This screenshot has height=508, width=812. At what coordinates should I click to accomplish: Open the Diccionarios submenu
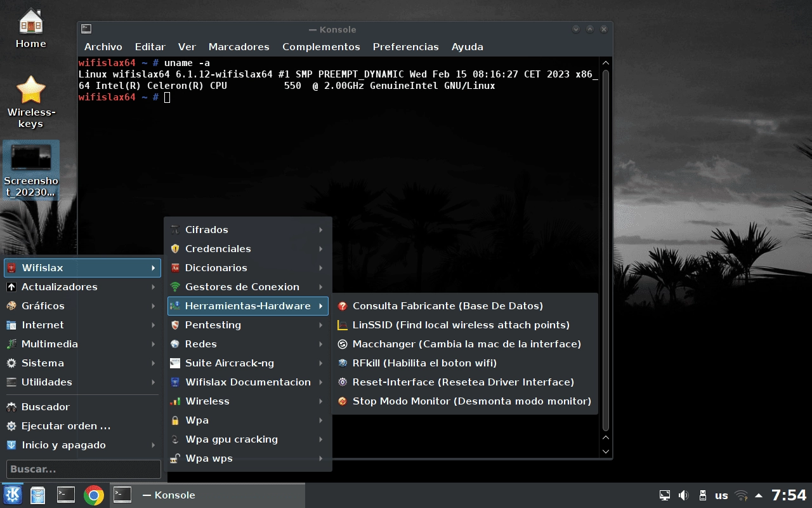coord(248,268)
